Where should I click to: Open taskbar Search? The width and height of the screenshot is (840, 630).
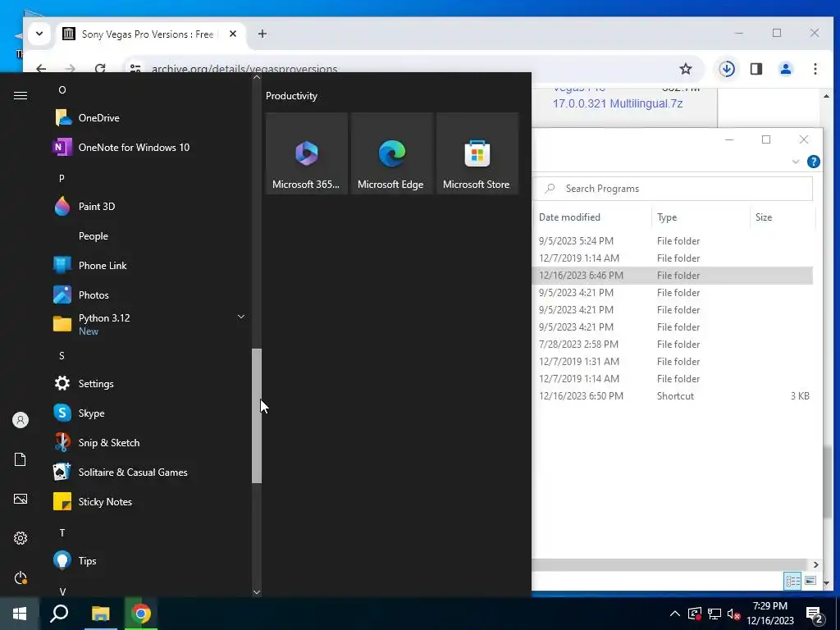click(x=59, y=614)
